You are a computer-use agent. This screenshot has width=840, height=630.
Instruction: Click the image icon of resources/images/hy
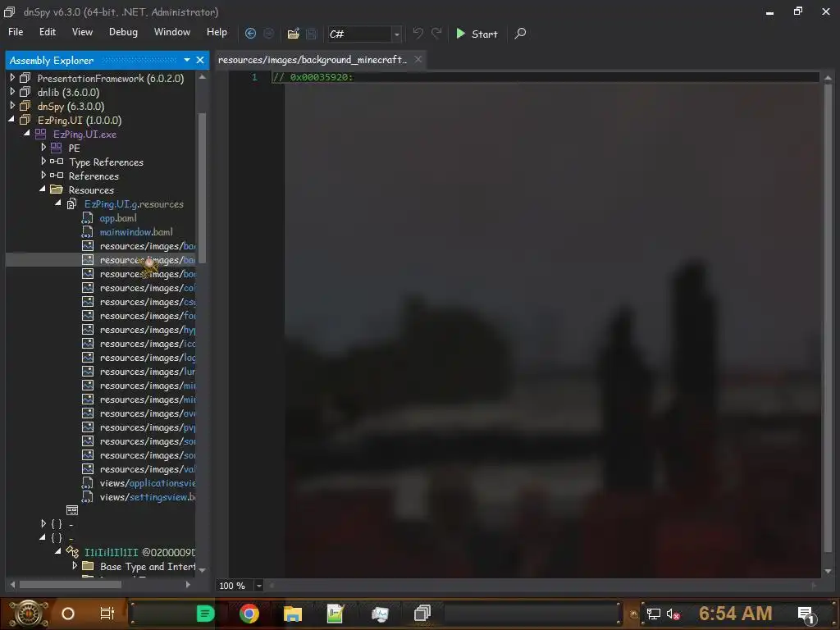pyautogui.click(x=87, y=330)
